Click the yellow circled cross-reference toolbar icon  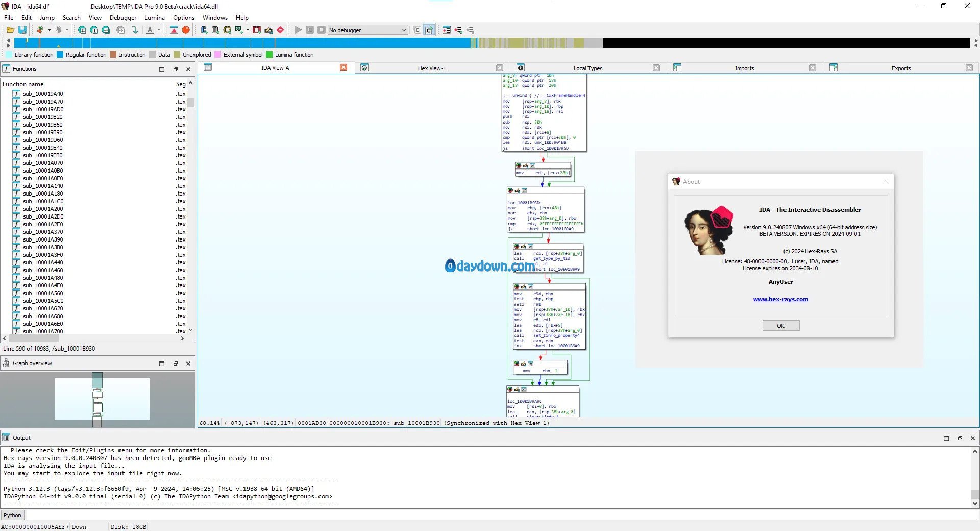coord(227,30)
